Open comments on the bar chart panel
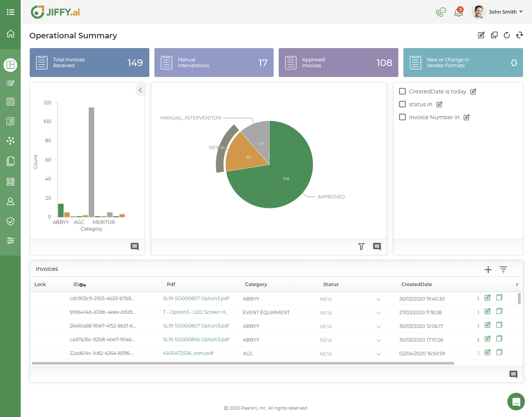 tap(134, 247)
